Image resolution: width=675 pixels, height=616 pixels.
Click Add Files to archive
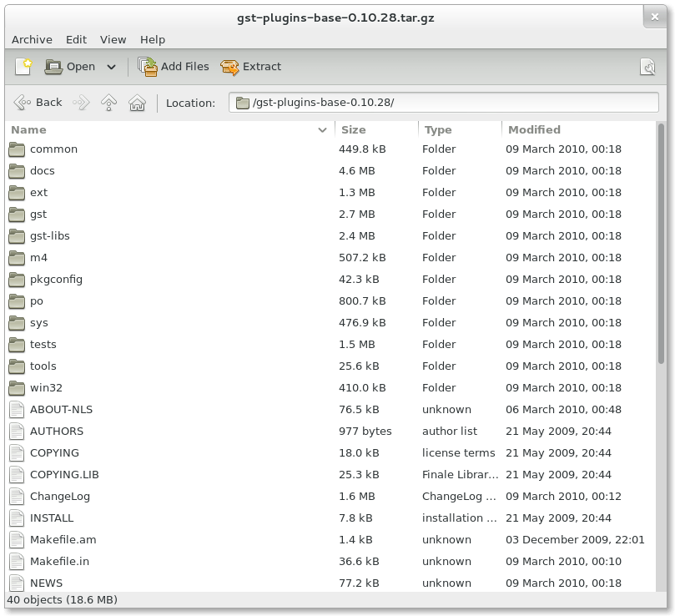(x=173, y=67)
